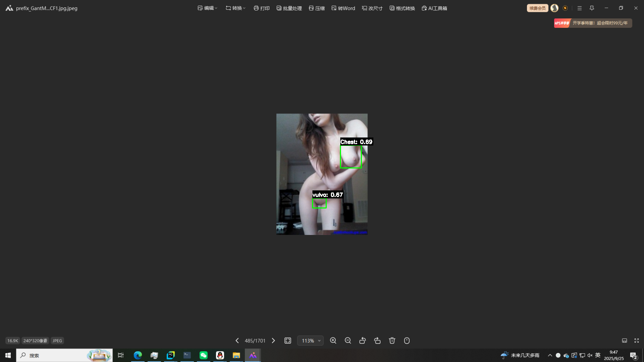Screen dimensions: 644x362
Task: Rotate the image clockwise
Action: click(377, 340)
